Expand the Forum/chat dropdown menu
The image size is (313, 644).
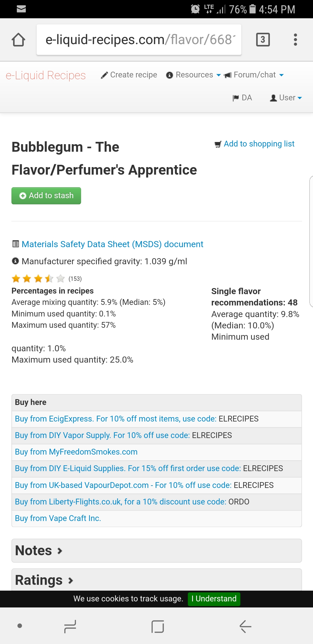(254, 75)
